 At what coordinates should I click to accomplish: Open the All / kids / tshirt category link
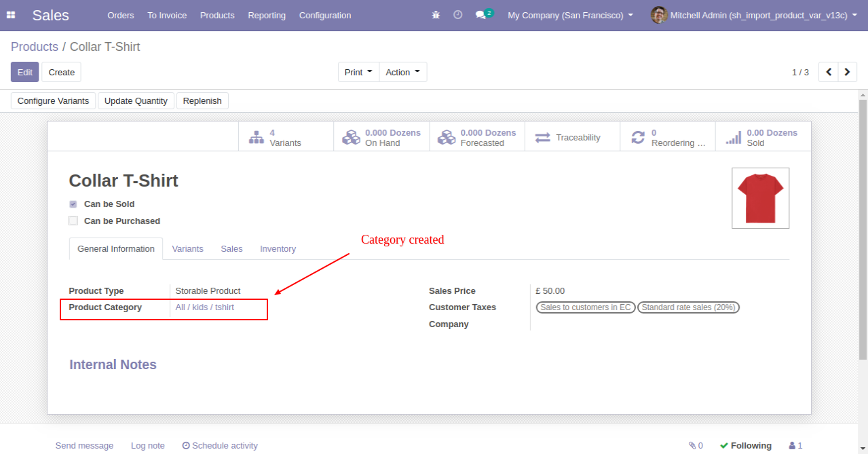click(x=205, y=307)
